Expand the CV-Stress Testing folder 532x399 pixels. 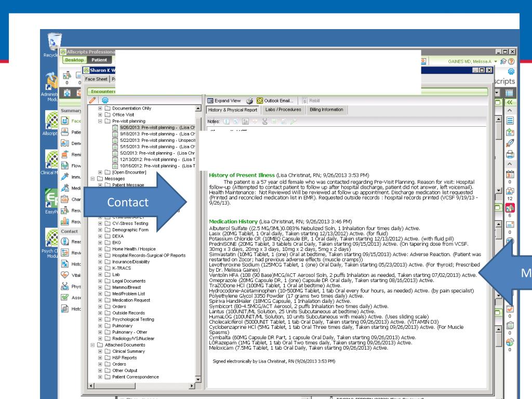click(100, 223)
